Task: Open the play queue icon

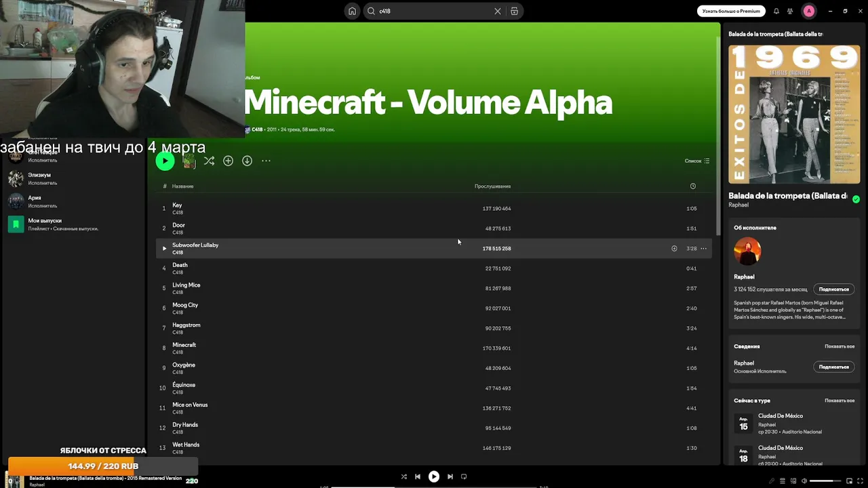Action: point(783,481)
